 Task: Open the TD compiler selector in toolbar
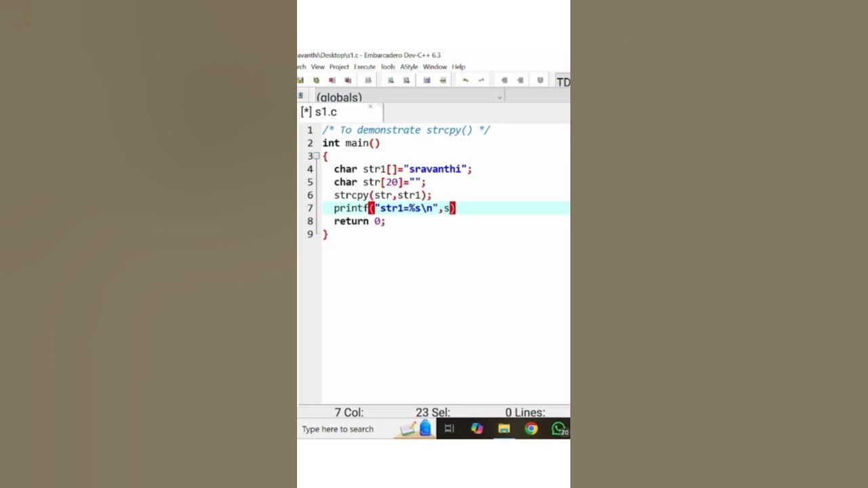click(x=563, y=81)
